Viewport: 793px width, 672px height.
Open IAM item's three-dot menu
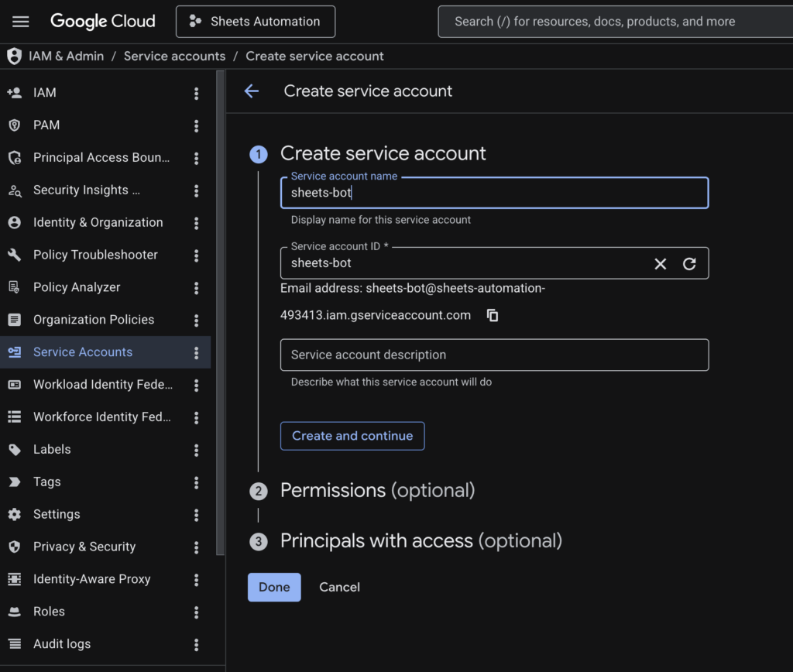click(196, 93)
